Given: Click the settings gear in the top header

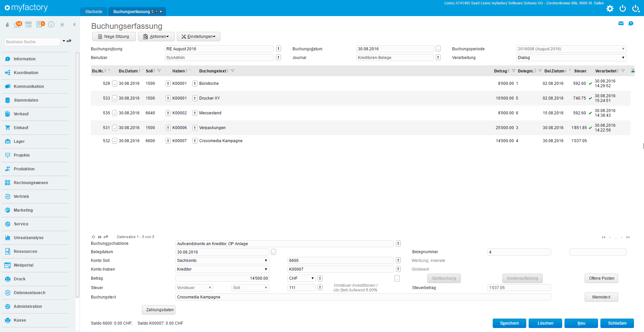Looking at the screenshot, I should (x=610, y=8).
